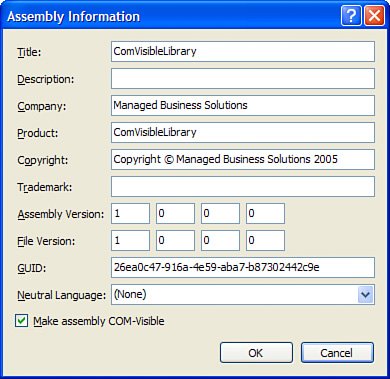Focus the Title field with ComVisibleLibrary

tap(243, 52)
